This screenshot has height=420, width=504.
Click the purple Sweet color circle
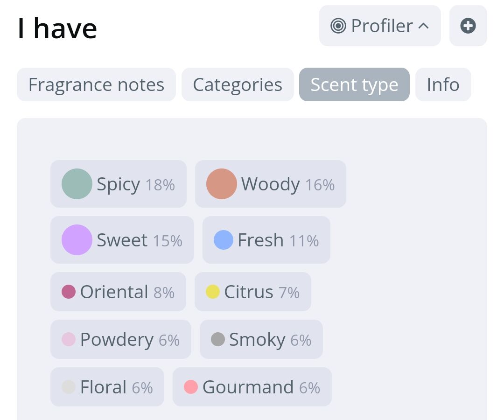tap(77, 240)
